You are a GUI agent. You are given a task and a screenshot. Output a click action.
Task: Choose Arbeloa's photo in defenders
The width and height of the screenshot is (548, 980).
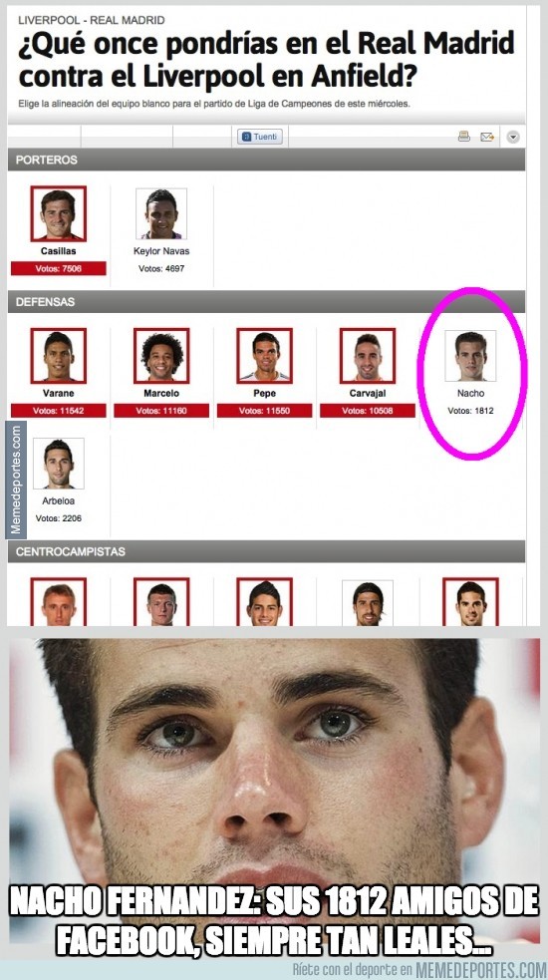[58, 464]
